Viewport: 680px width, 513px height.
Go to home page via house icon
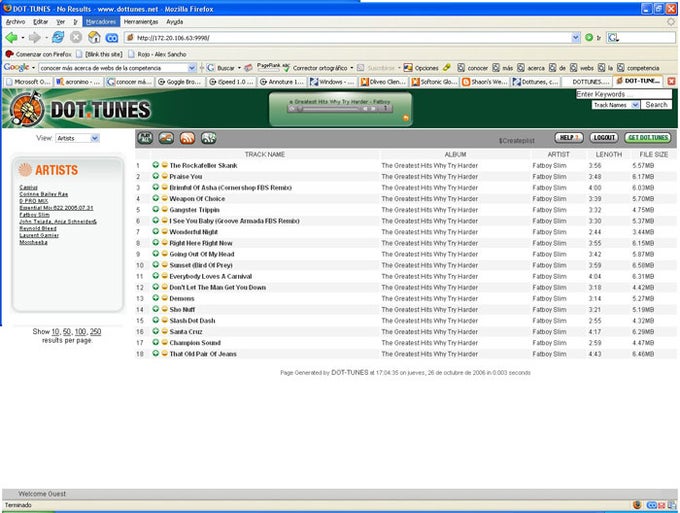point(94,38)
